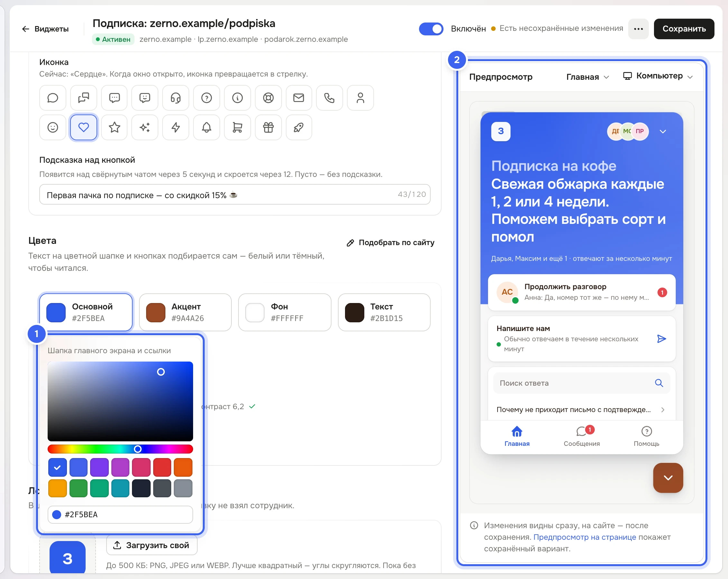Viewport: 728px width, 579px height.
Task: Pick the person silhouette icon
Action: 360,98
